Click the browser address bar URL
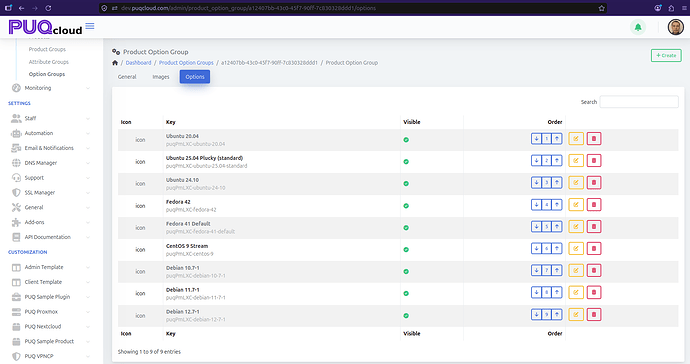690x364 pixels. (x=248, y=8)
